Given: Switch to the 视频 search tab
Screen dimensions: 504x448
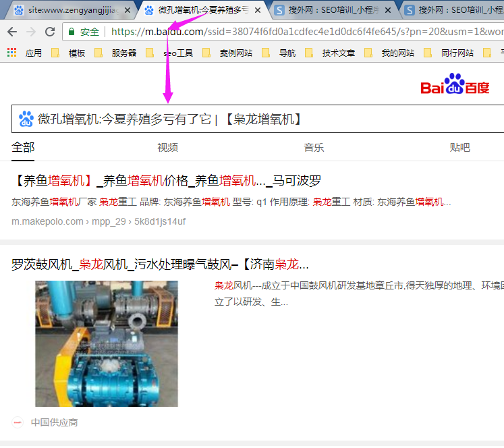Looking at the screenshot, I should point(167,148).
